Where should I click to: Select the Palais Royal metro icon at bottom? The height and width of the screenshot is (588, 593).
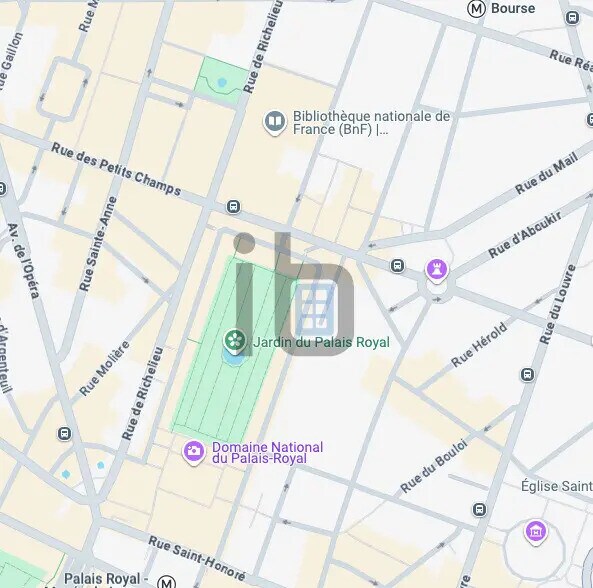166,581
